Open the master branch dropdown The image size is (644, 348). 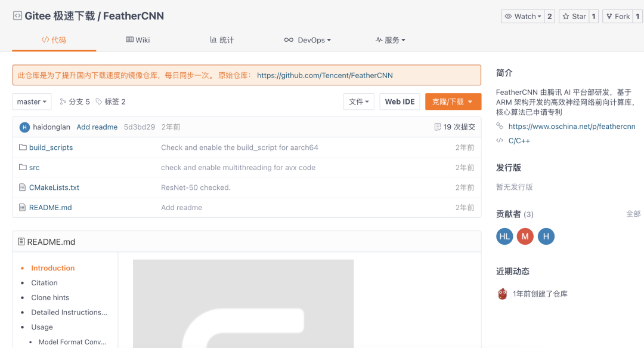click(x=32, y=101)
